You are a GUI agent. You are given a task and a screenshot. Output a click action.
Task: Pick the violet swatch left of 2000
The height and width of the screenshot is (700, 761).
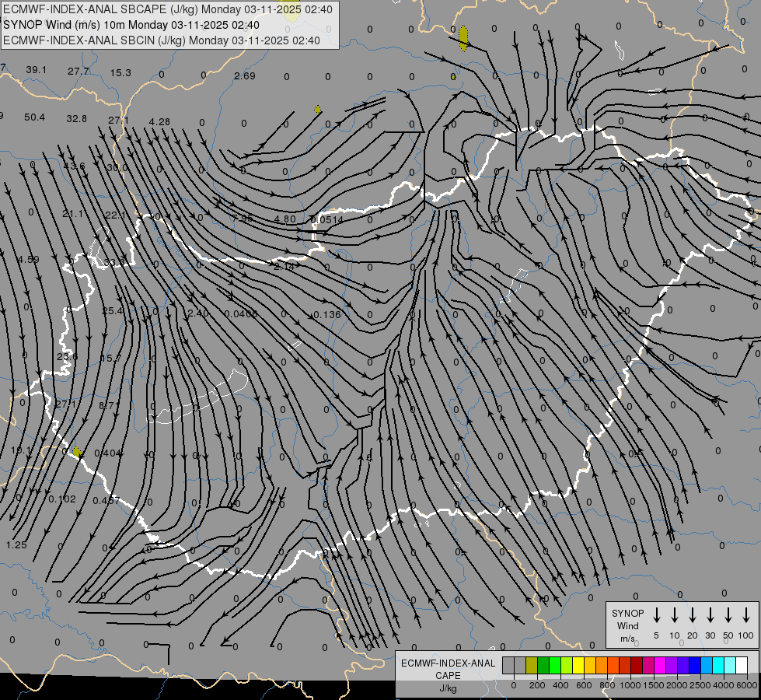pos(671,665)
